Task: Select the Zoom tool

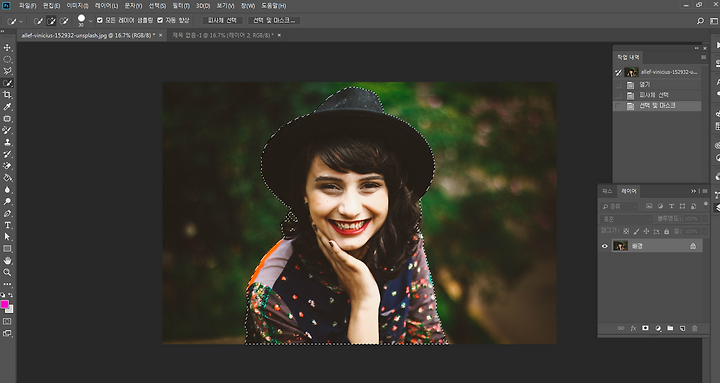Action: (7, 272)
